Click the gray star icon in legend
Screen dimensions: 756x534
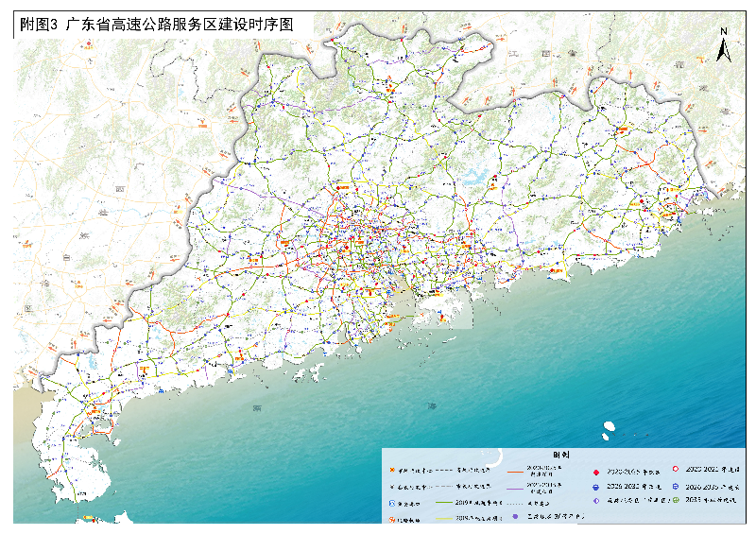click(391, 486)
